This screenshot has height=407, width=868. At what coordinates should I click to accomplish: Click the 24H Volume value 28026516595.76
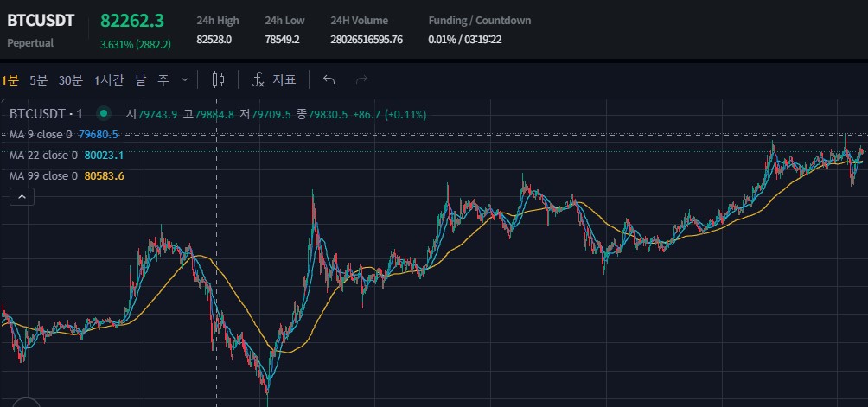tap(367, 40)
